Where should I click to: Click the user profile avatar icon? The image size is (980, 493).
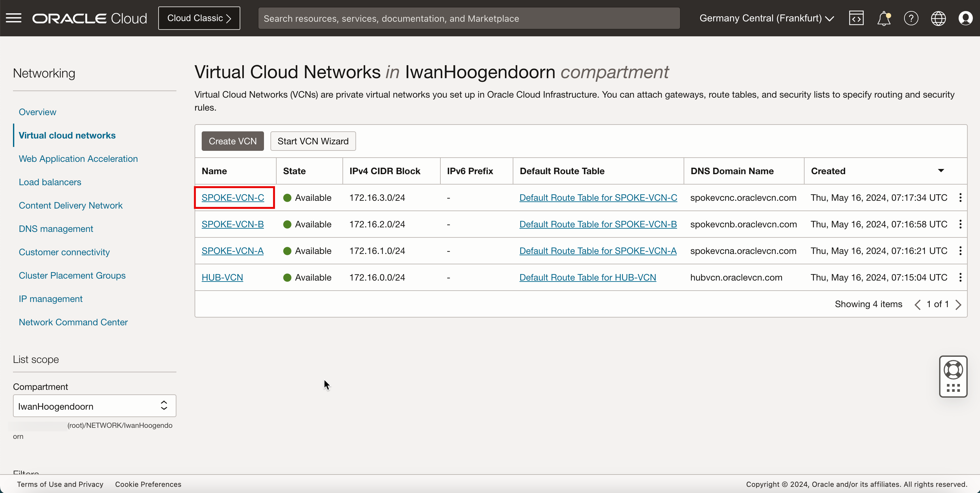pos(965,18)
